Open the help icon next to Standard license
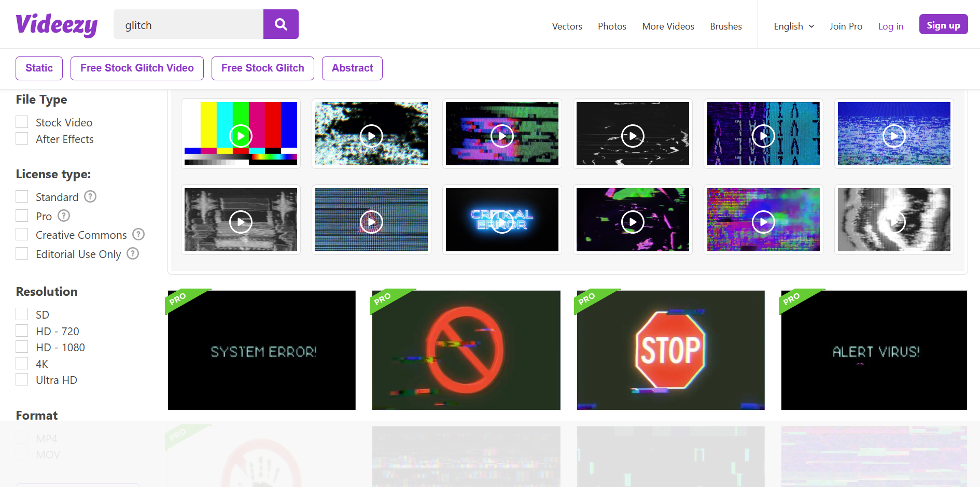This screenshot has width=980, height=487. click(90, 196)
